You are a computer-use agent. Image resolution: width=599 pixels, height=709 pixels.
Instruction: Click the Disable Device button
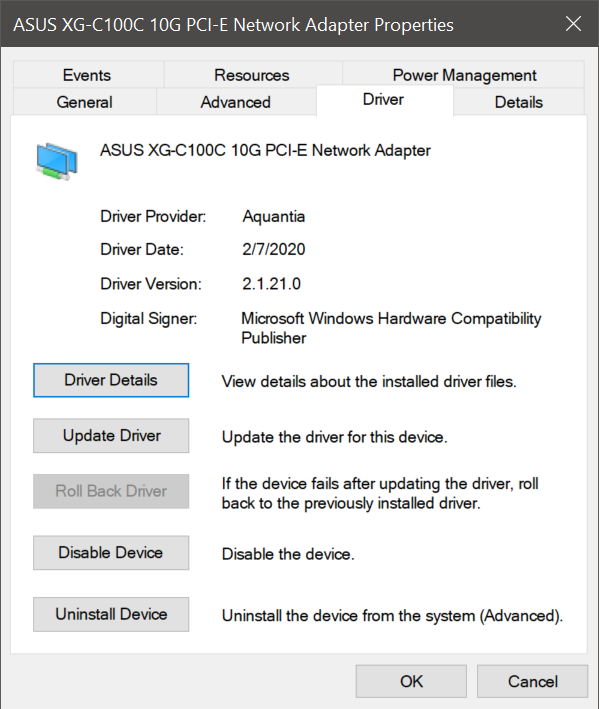click(x=111, y=553)
